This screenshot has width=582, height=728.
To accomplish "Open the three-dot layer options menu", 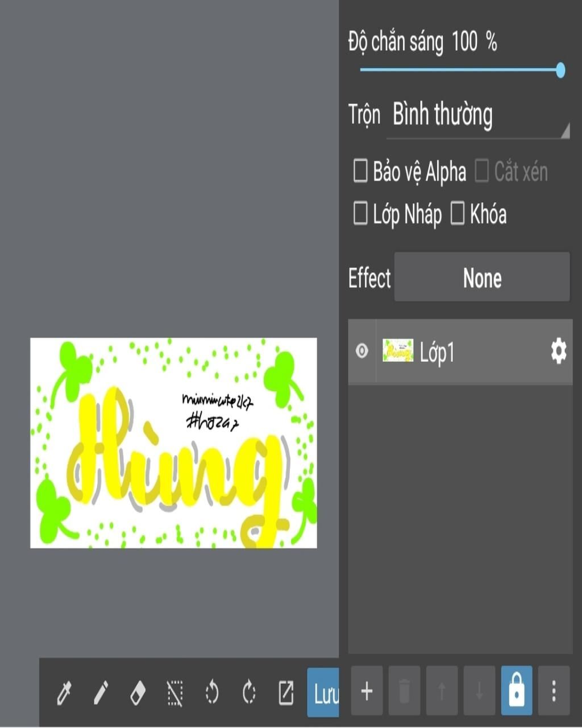I will 554,692.
